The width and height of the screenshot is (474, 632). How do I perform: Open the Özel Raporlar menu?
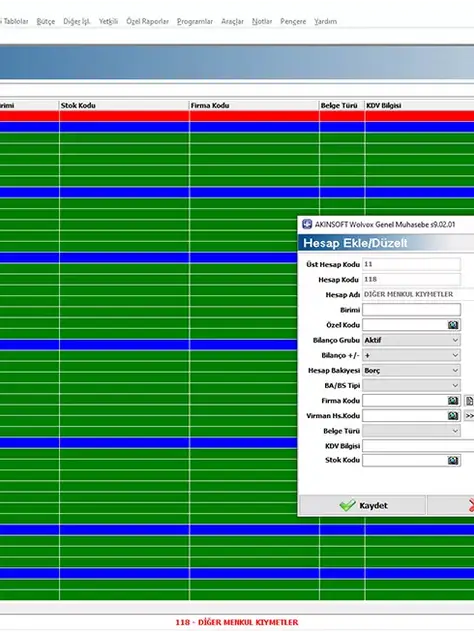[x=147, y=21]
